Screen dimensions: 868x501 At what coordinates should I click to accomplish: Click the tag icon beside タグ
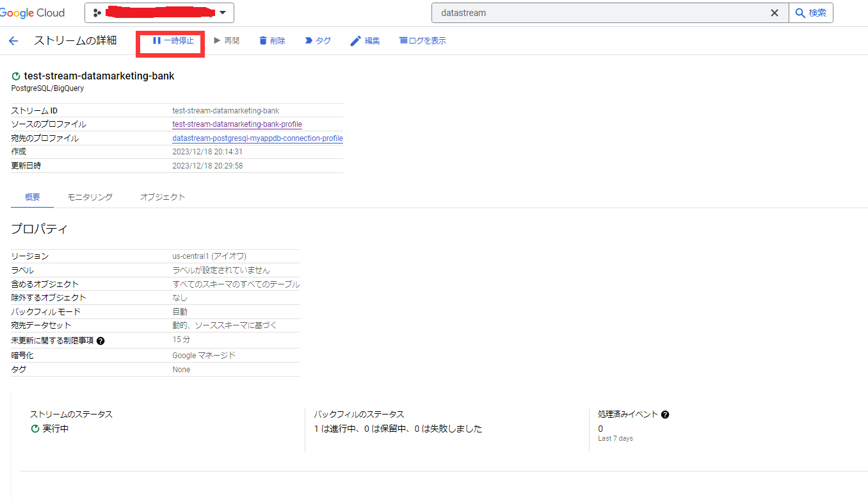tap(309, 41)
